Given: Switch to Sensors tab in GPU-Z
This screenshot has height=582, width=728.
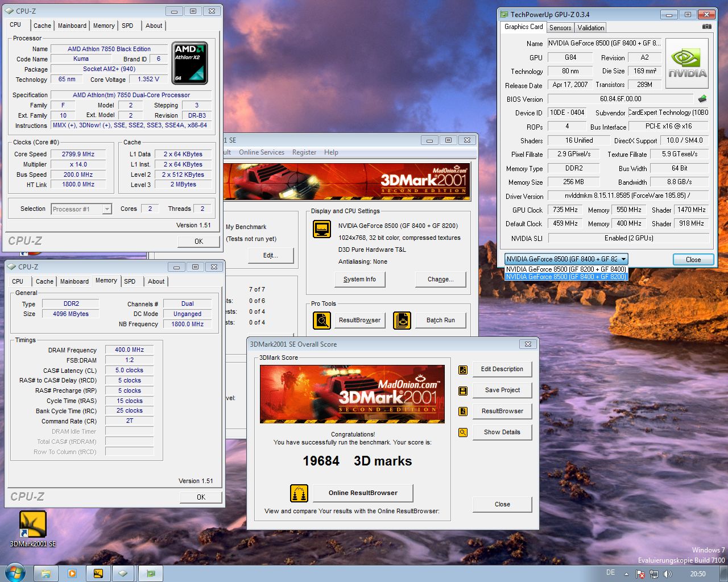Looking at the screenshot, I should 560,28.
